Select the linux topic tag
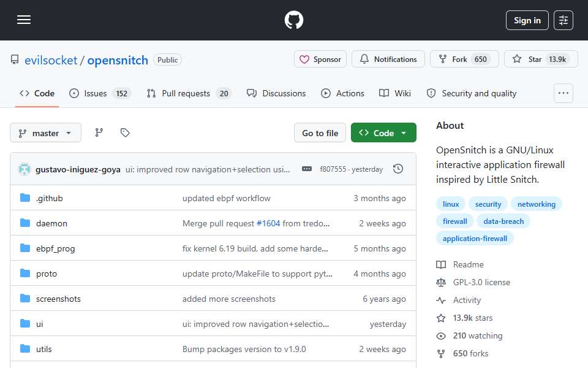This screenshot has height=368, width=588. (451, 204)
